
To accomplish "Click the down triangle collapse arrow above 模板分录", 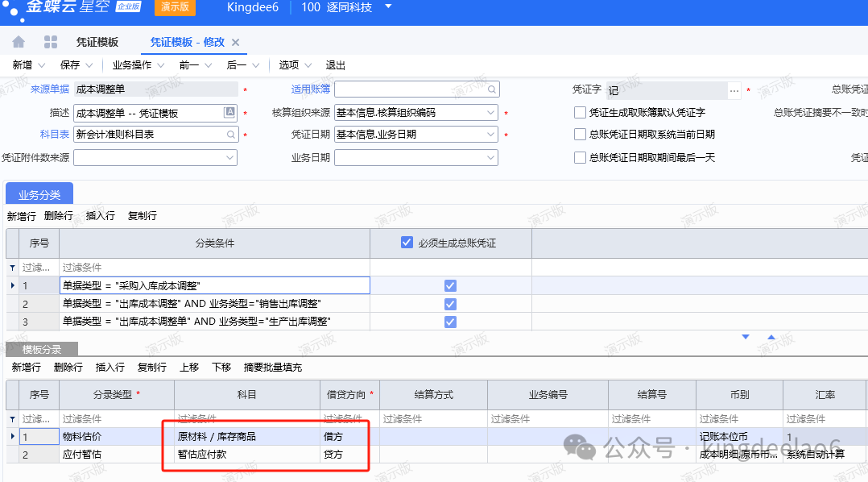I will click(746, 337).
